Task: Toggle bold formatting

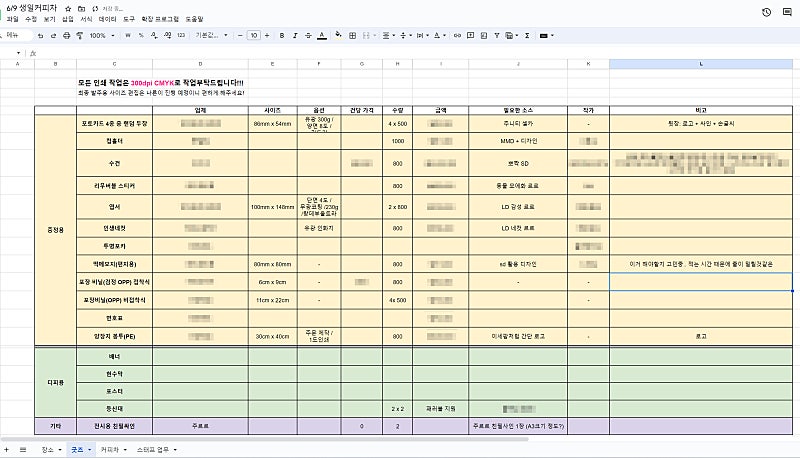Action: (x=282, y=36)
